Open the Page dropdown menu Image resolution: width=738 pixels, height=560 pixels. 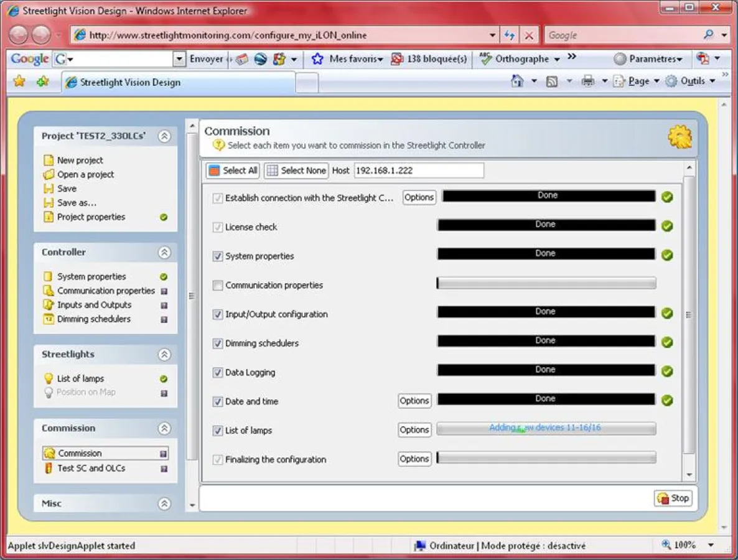click(x=638, y=82)
